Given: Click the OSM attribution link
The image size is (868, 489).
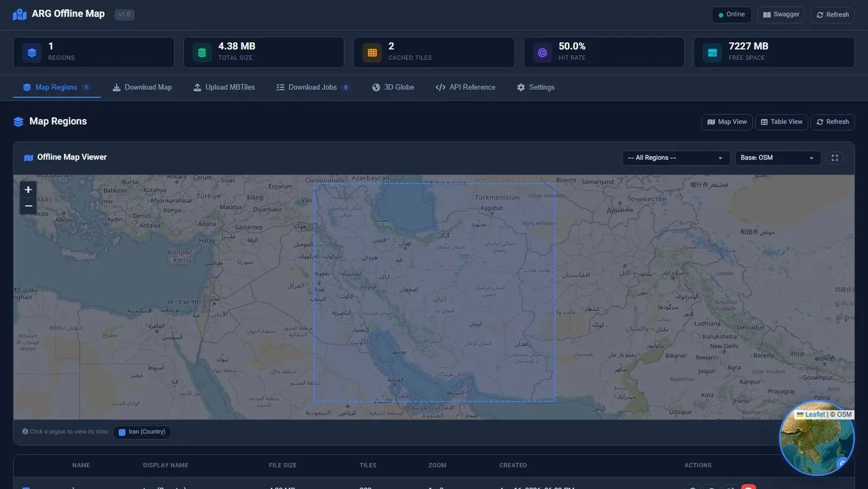Looking at the screenshot, I should tap(844, 415).
